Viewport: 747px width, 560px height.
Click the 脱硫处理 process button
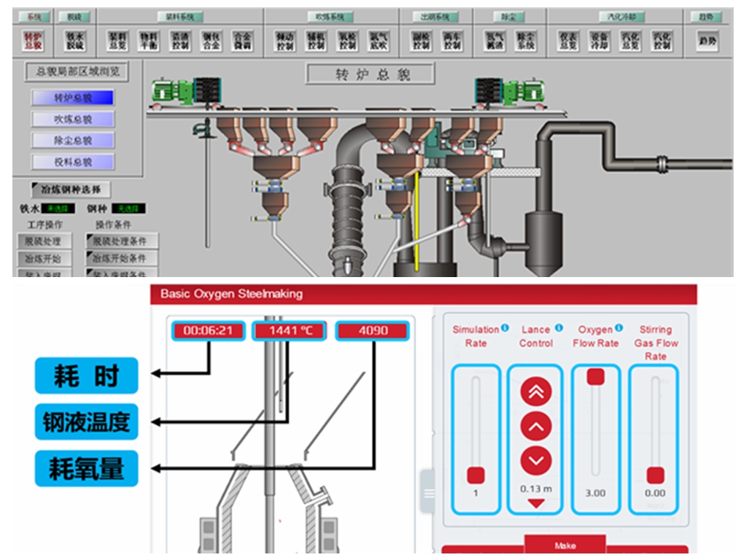coord(44,241)
